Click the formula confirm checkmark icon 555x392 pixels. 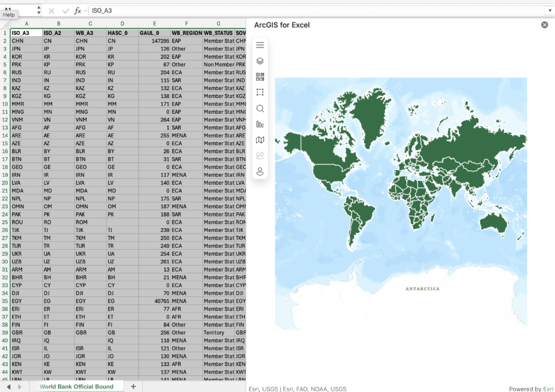point(65,11)
